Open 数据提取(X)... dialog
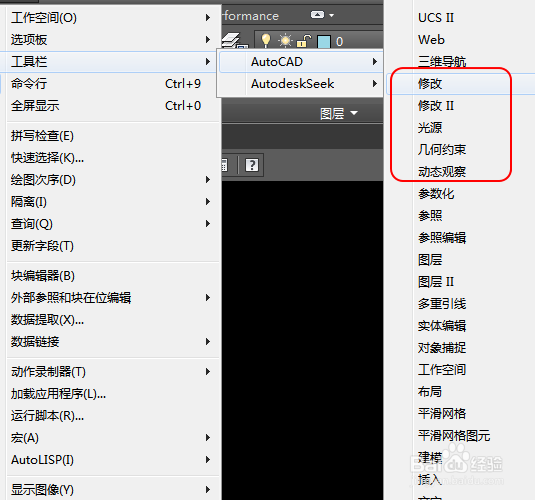Viewport: 535px width, 500px height. pos(110,320)
